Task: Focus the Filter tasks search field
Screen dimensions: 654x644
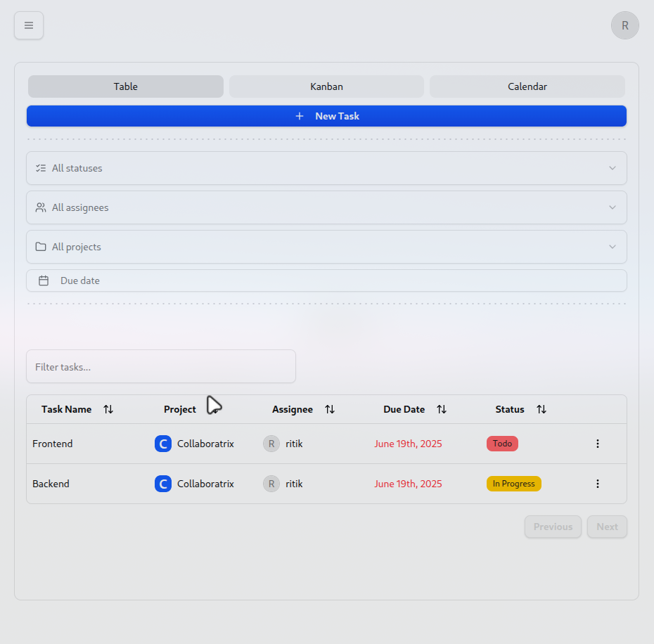Action: 161,367
